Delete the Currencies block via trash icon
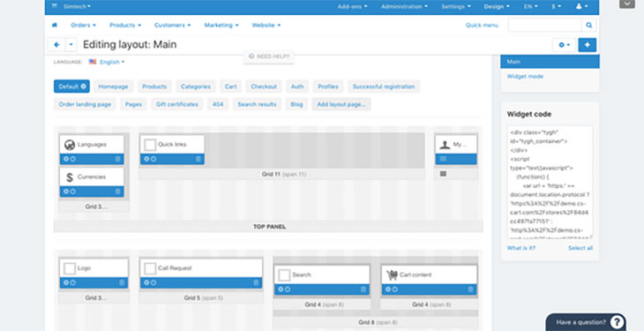 click(x=118, y=192)
